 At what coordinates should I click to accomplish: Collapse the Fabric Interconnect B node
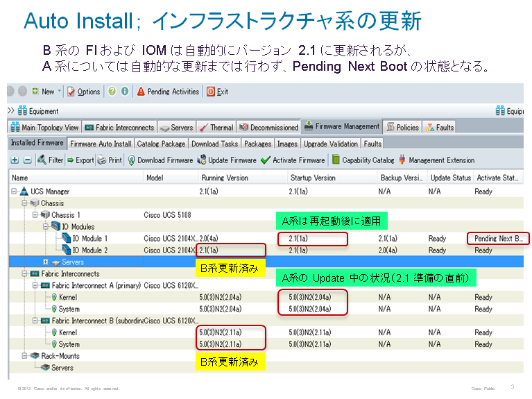pos(35,321)
